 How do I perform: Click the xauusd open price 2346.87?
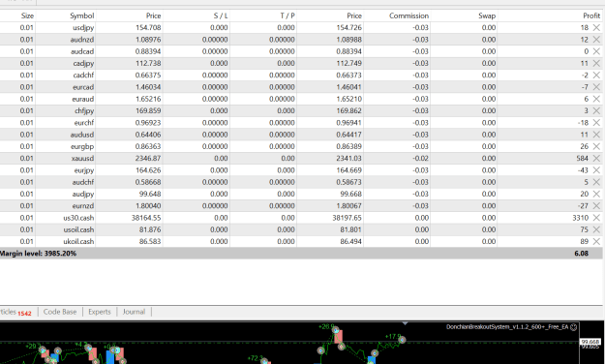pos(148,158)
